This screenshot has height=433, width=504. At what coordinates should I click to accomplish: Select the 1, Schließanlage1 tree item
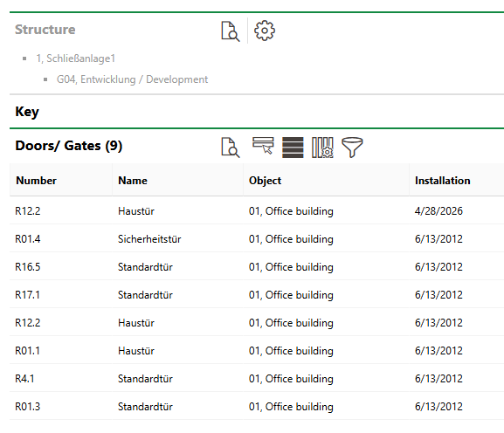pyautogui.click(x=75, y=58)
